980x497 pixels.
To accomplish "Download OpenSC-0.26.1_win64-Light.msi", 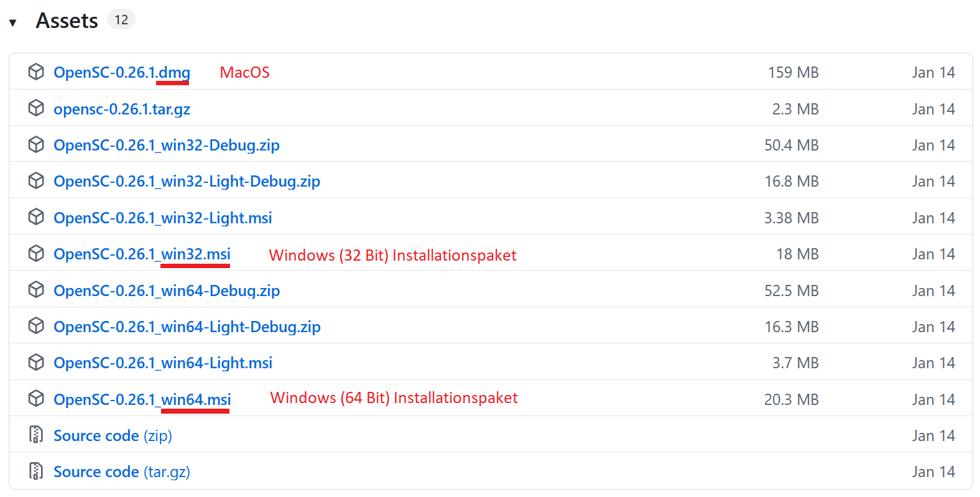I will click(163, 363).
